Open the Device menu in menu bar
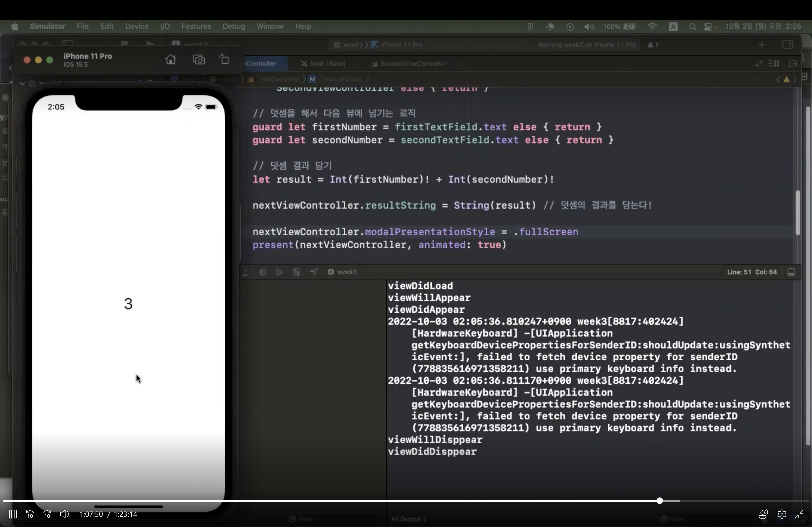Screen dimensions: 812x527 (136, 26)
